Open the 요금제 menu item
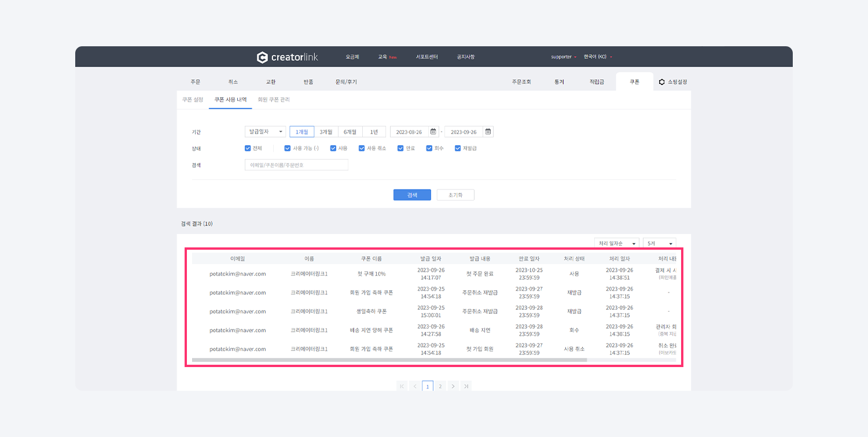This screenshot has width=868, height=437. tap(352, 57)
